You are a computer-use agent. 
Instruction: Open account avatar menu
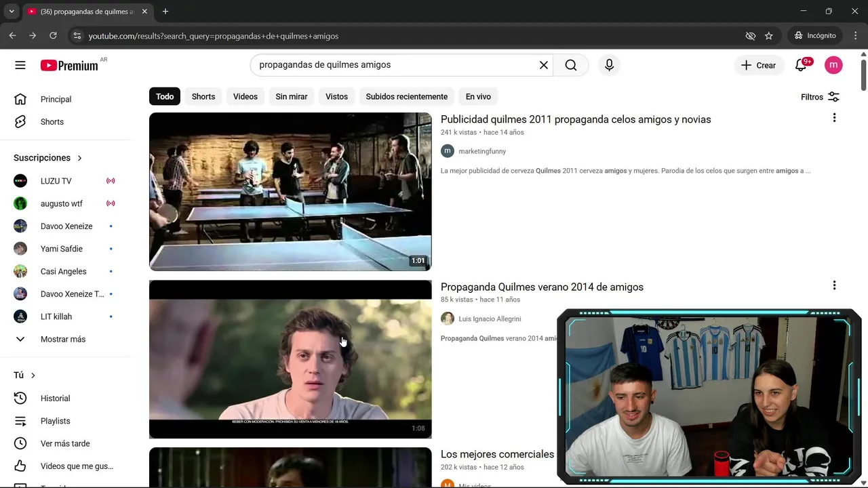click(833, 65)
